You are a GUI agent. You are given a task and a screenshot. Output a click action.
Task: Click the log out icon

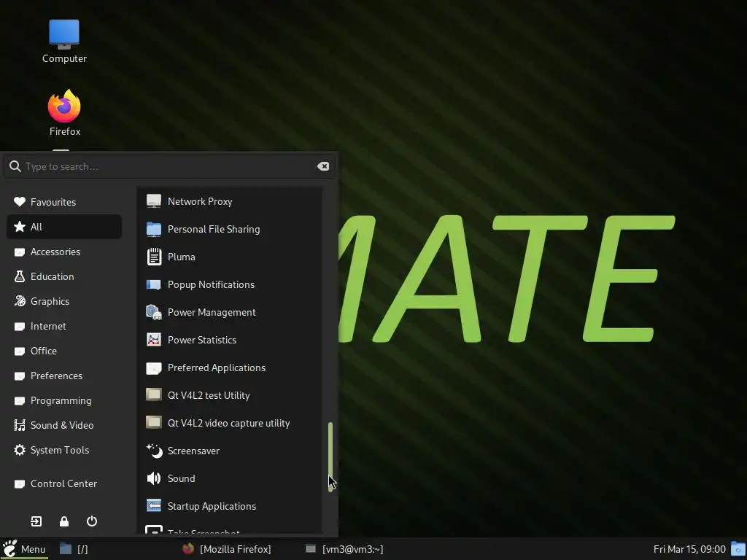(36, 521)
